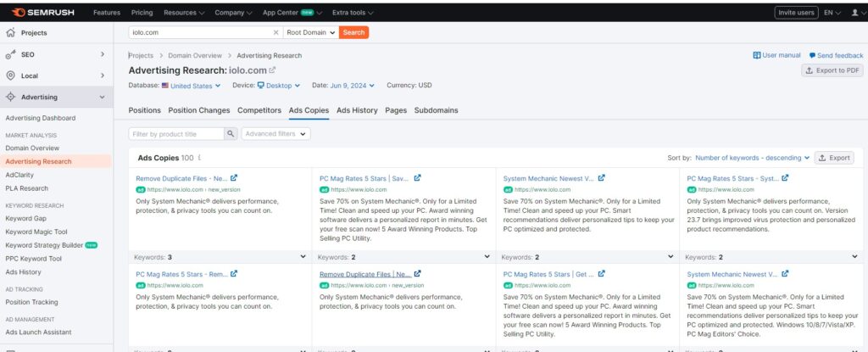
Task: Click the Advertising target icon in sidebar
Action: 10,97
